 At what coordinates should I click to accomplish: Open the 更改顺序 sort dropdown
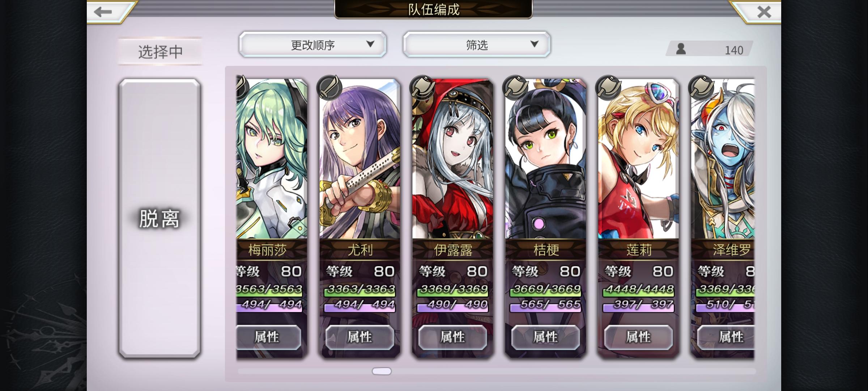[x=313, y=45]
